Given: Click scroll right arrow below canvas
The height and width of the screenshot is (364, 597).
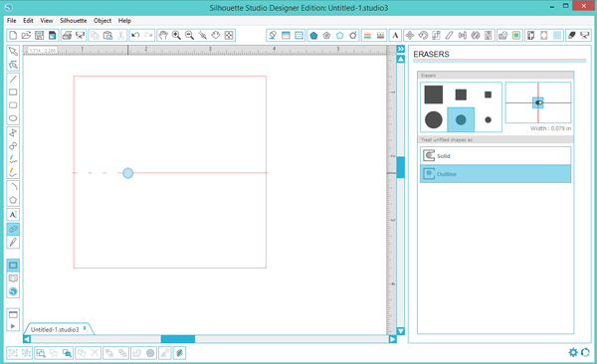Looking at the screenshot, I should point(393,339).
